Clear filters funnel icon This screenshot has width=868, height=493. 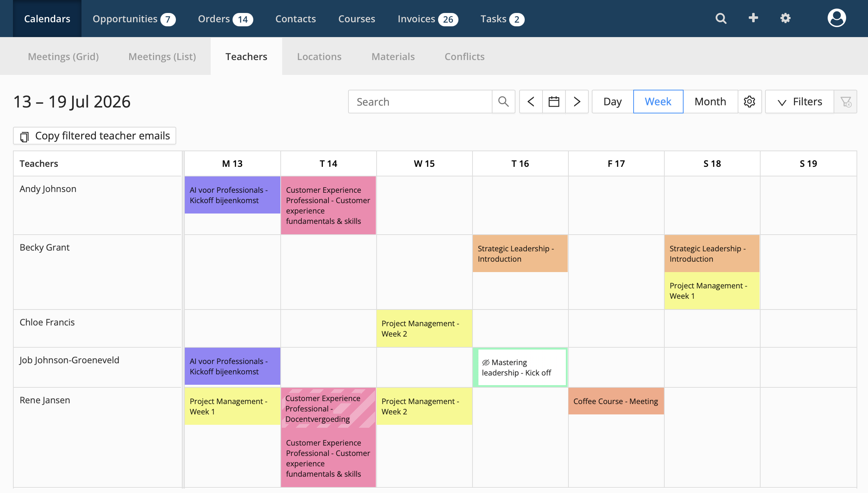(x=846, y=102)
